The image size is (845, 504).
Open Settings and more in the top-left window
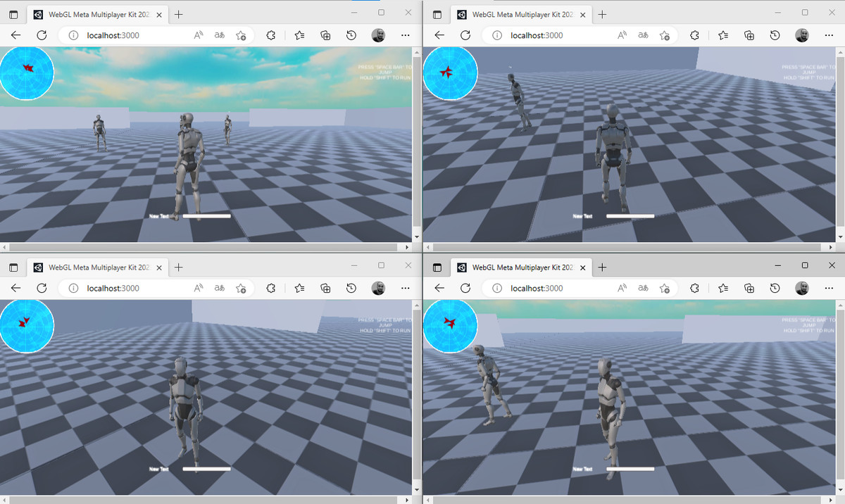tap(405, 35)
